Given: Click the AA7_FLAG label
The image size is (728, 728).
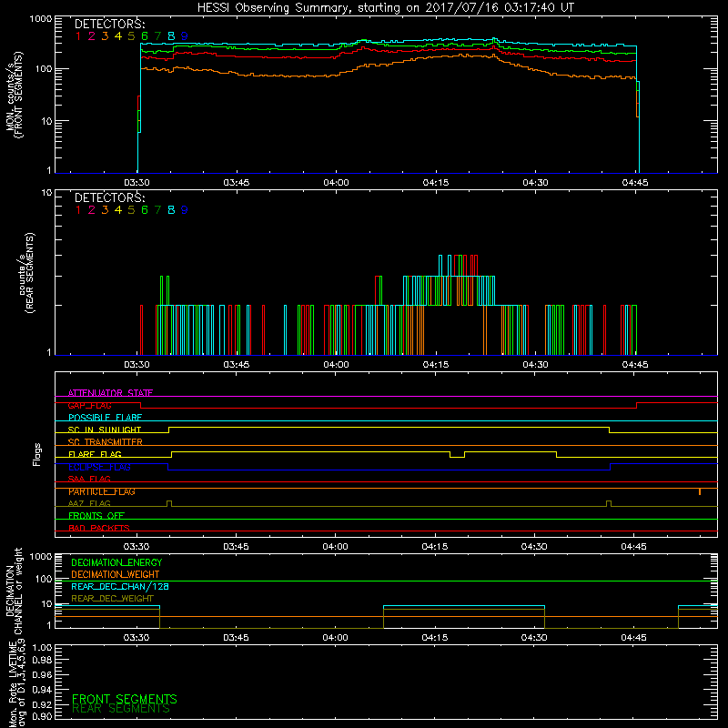Looking at the screenshot, I should 89,503.
